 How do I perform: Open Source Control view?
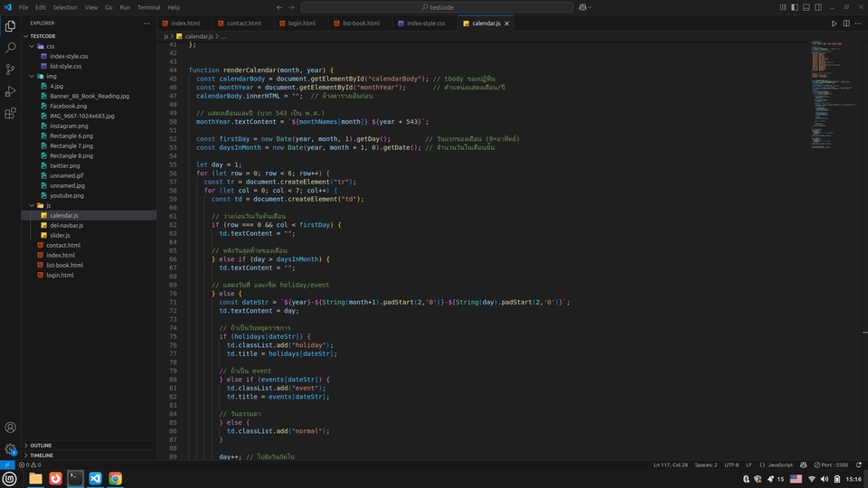(10, 70)
